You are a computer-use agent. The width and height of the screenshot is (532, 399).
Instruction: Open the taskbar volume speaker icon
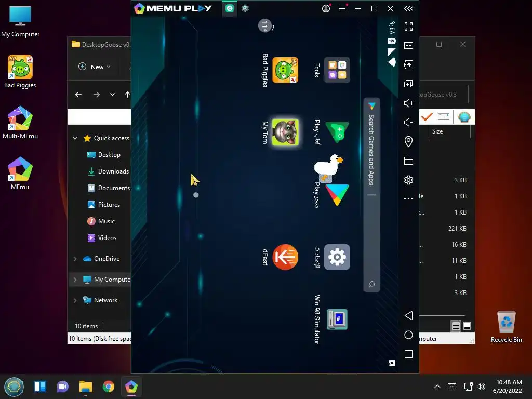pyautogui.click(x=481, y=387)
